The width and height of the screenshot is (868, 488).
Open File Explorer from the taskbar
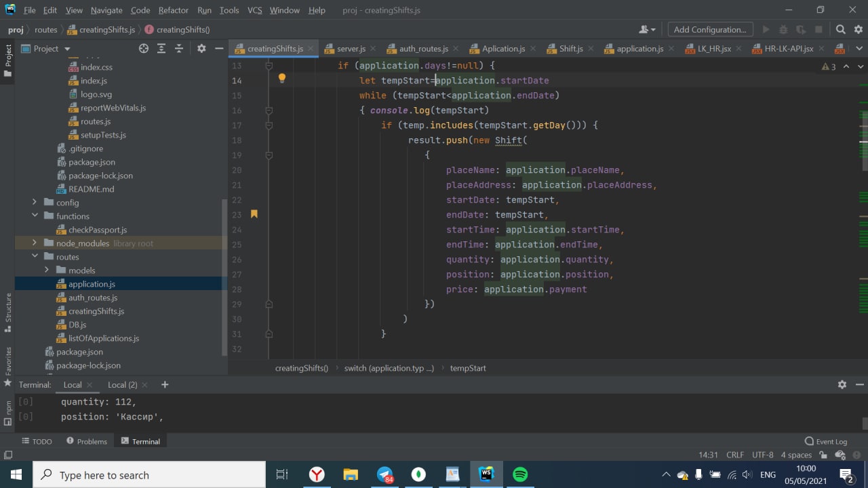[351, 474]
